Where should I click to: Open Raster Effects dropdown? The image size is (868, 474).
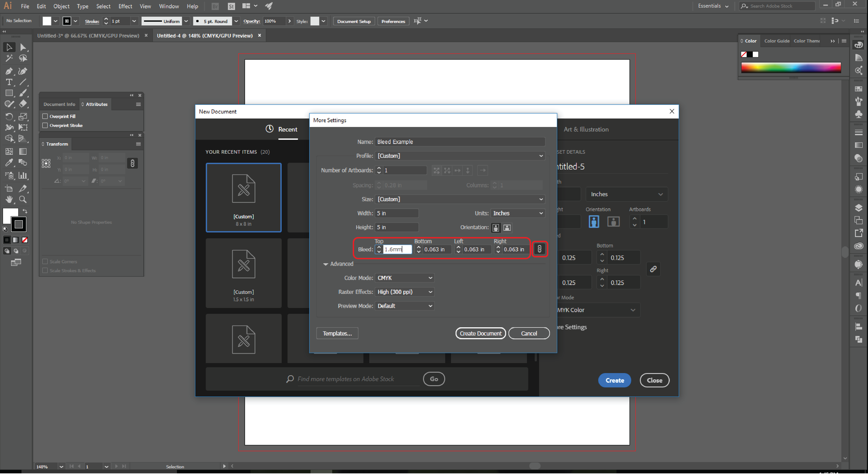405,292
